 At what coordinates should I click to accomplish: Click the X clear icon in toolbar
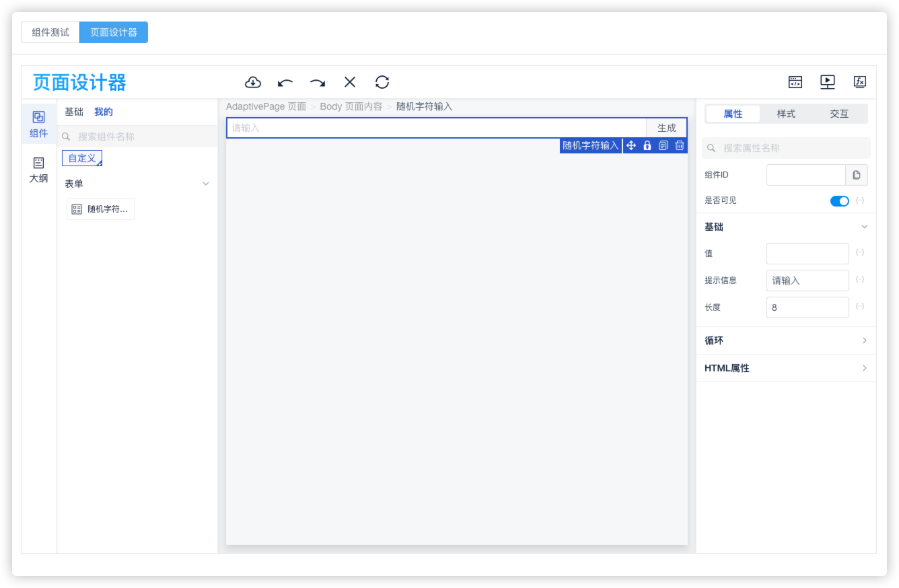(x=350, y=82)
